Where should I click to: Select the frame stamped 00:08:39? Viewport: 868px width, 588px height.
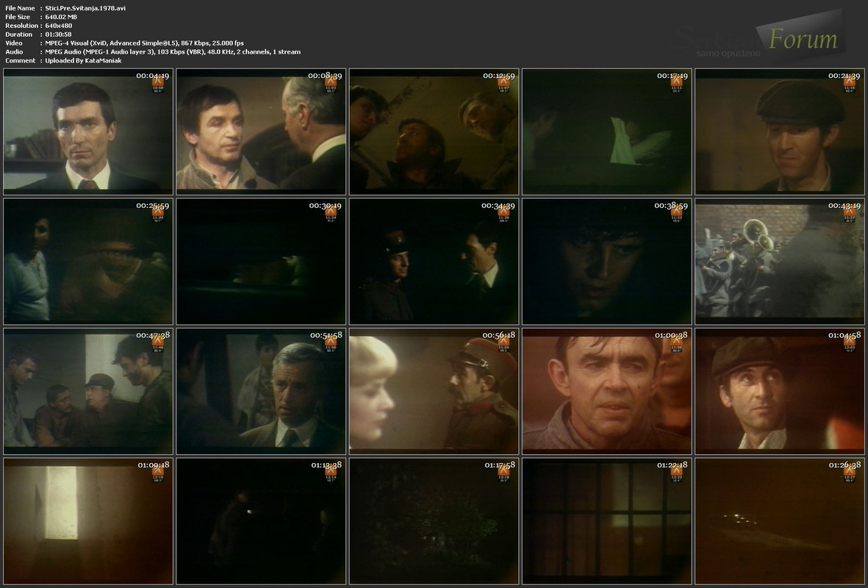tap(261, 132)
